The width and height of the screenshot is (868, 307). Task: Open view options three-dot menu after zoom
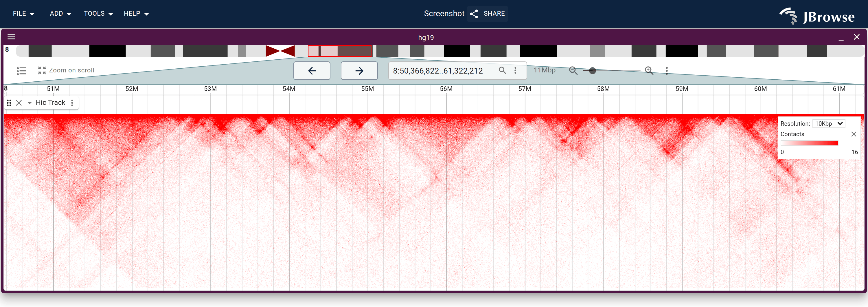667,70
